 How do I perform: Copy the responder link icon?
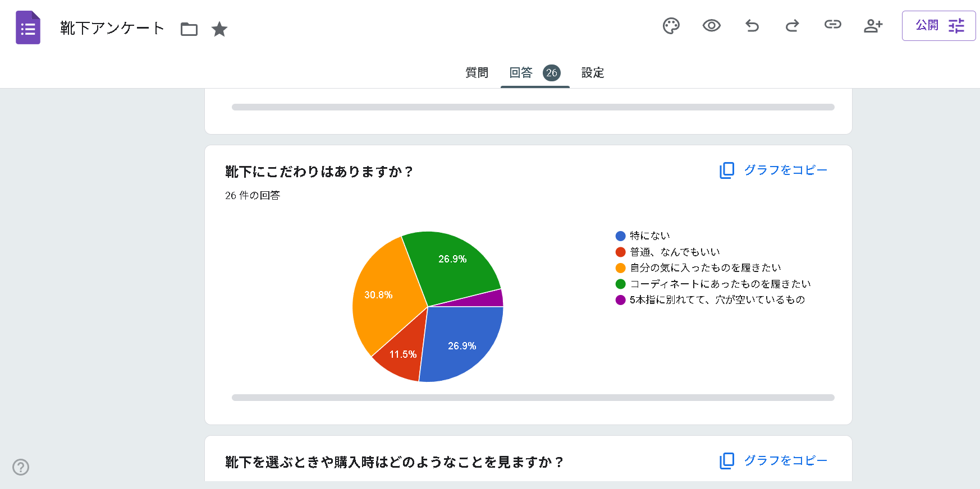[x=832, y=25]
